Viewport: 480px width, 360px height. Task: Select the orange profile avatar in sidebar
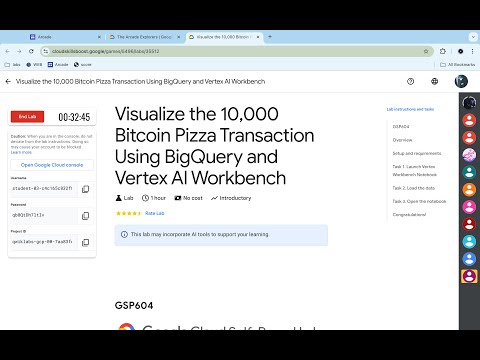(x=469, y=189)
